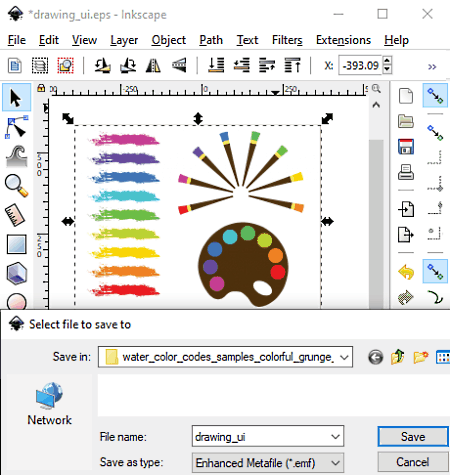Raise selection to top

(293, 65)
